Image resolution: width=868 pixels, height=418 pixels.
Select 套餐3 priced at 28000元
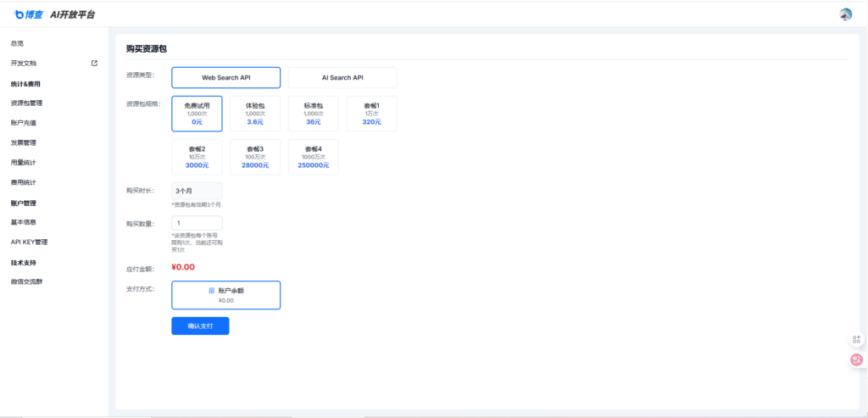[255, 157]
